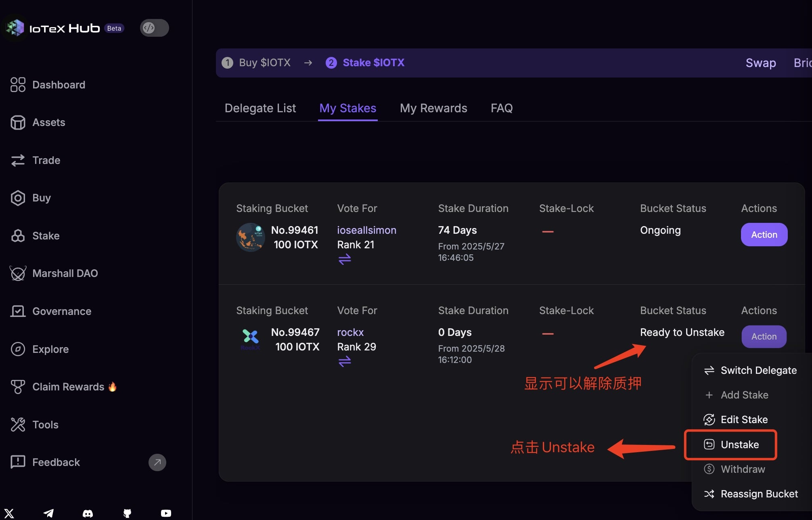Image resolution: width=812 pixels, height=520 pixels.
Task: Open Action dropdown for bucket No.99461
Action: coord(764,235)
